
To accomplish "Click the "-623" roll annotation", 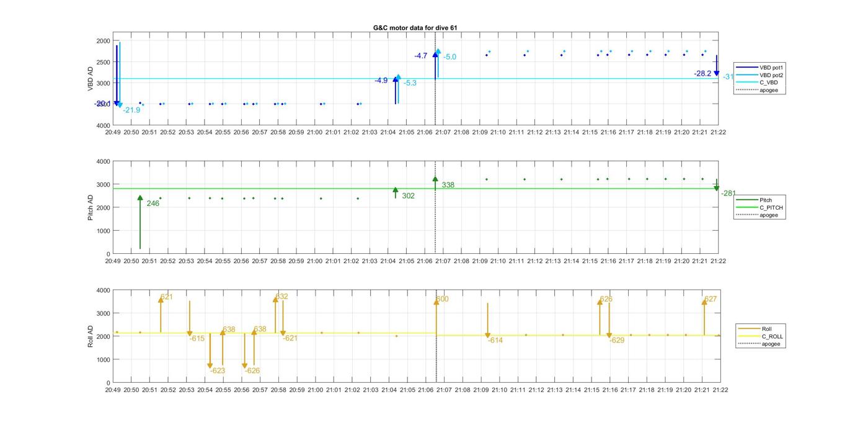I will pos(218,370).
